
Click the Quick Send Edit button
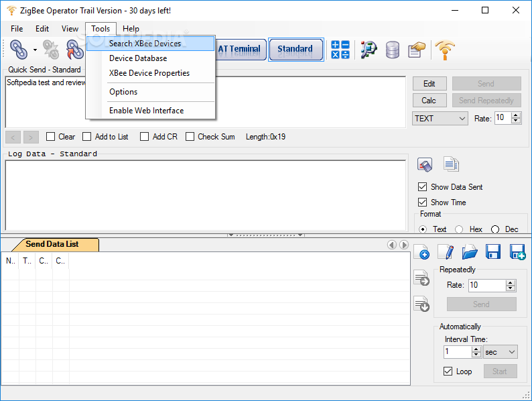(x=429, y=84)
